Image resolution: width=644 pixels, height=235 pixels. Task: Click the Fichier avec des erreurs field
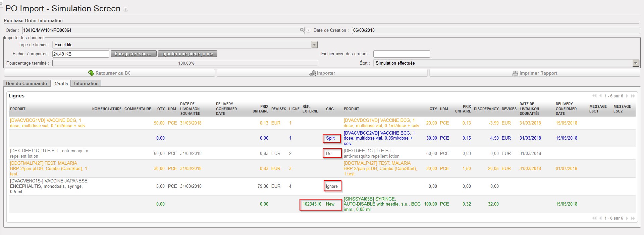pyautogui.click(x=401, y=54)
